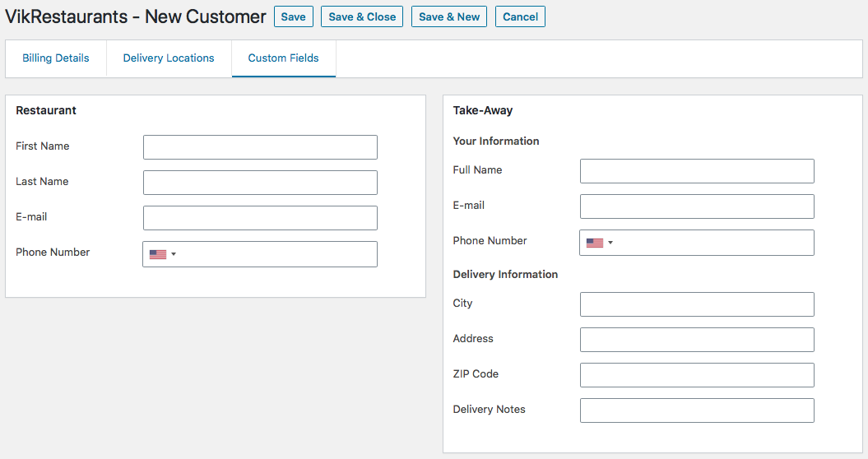
Task: Click the Save & New button
Action: (x=449, y=16)
